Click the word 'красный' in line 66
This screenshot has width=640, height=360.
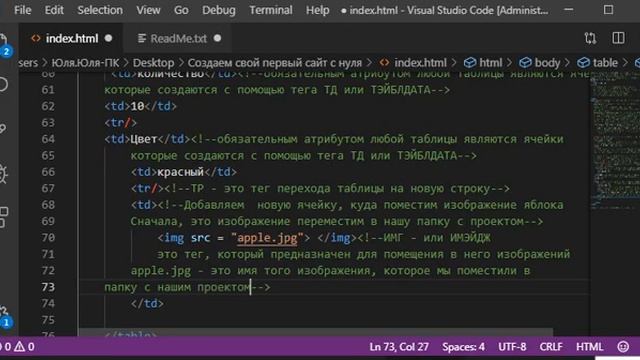(180, 172)
